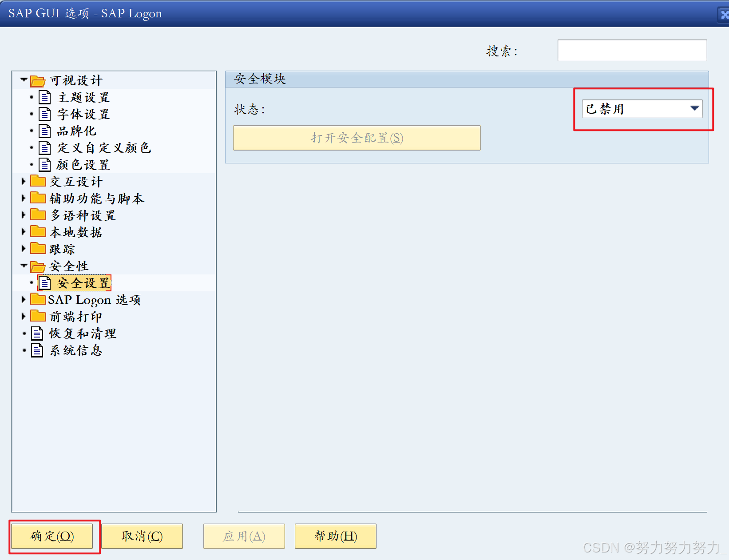The image size is (729, 560).
Task: Click the 安全性 open folder icon
Action: click(x=38, y=267)
